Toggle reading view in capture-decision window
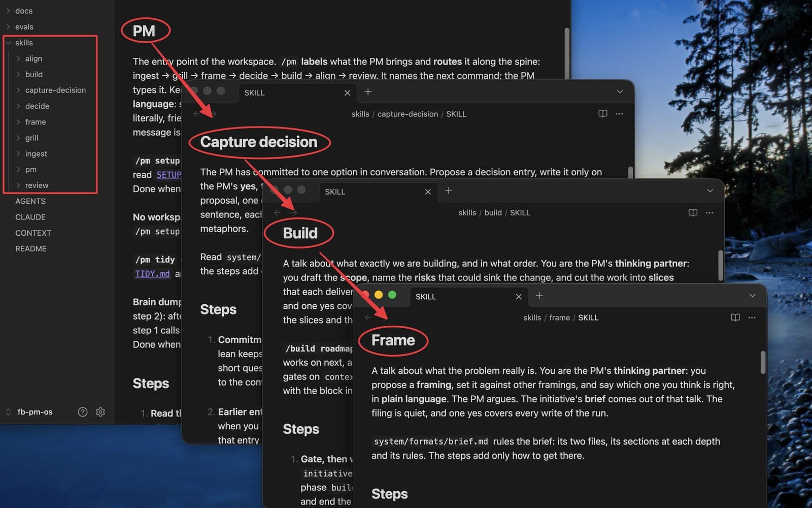The image size is (812, 508). point(603,114)
